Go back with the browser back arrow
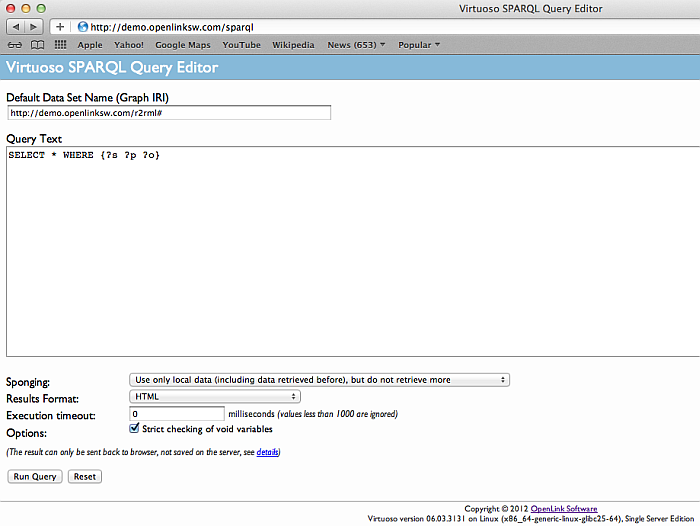Image resolution: width=700 pixels, height=526 pixels. pos(16,27)
